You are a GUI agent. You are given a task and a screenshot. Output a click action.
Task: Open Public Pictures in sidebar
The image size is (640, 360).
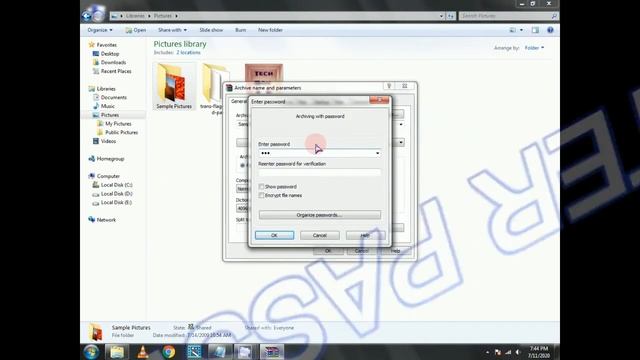point(121,133)
